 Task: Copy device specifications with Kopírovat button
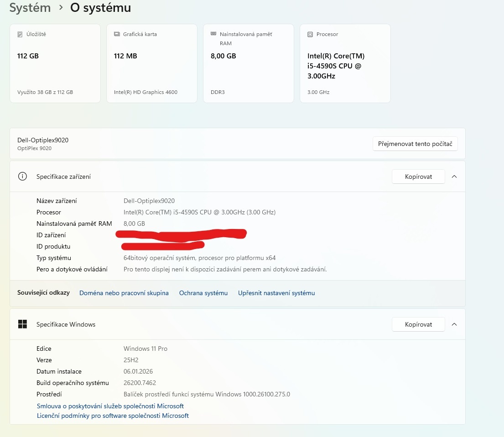click(418, 177)
